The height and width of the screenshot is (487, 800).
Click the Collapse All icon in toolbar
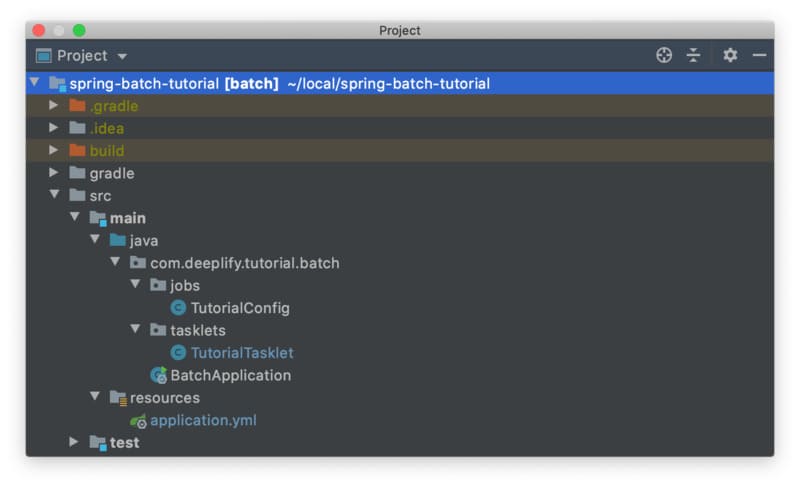(693, 55)
